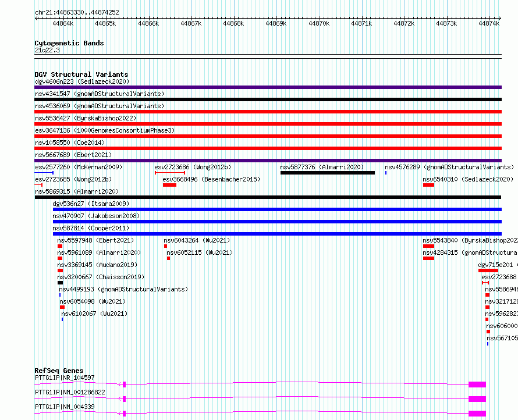Click the blue span glyph for esv2577260
Screen dimensions: 518x420
[44, 173]
